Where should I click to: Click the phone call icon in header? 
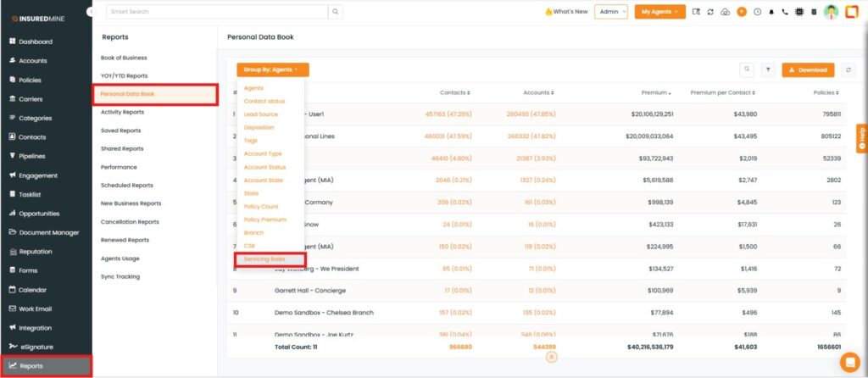click(785, 12)
